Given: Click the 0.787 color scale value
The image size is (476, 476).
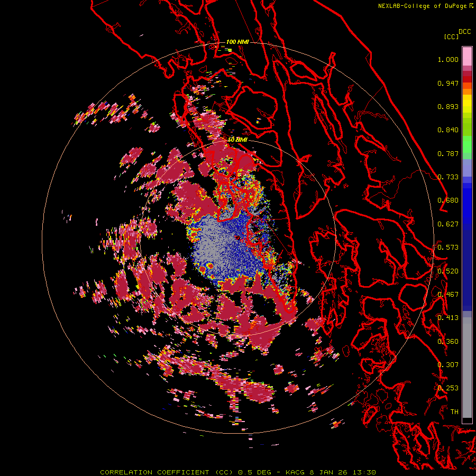Looking at the screenshot, I should 448,153.
